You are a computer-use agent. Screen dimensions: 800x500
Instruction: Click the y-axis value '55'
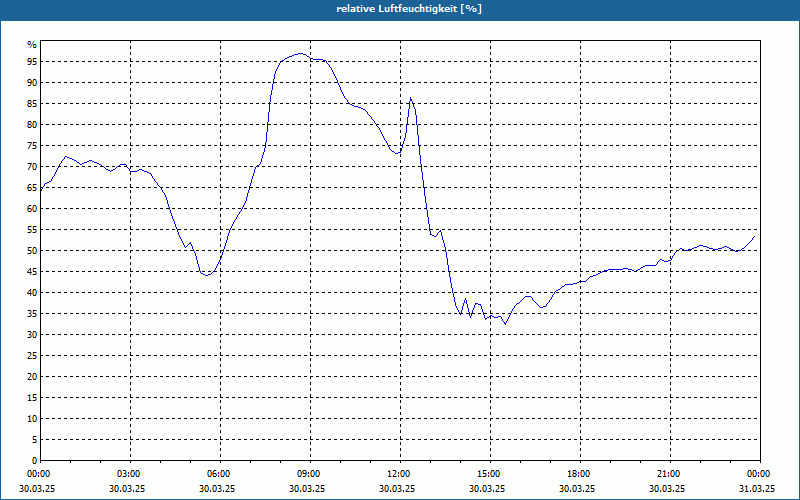click(x=32, y=230)
